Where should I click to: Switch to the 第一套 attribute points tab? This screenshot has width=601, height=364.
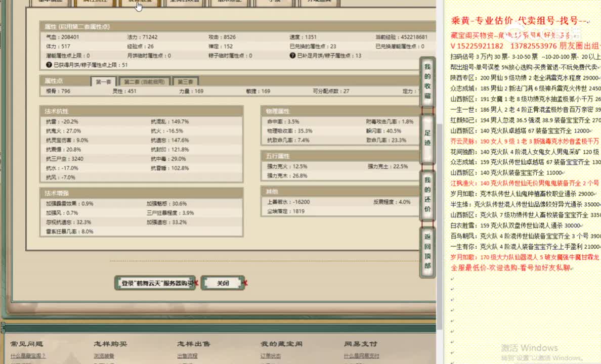[x=104, y=81]
